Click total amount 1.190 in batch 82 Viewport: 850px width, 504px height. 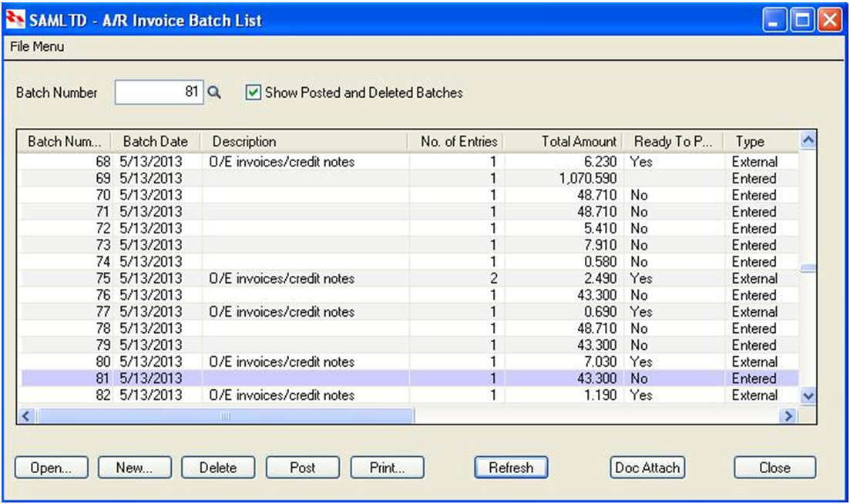[600, 395]
